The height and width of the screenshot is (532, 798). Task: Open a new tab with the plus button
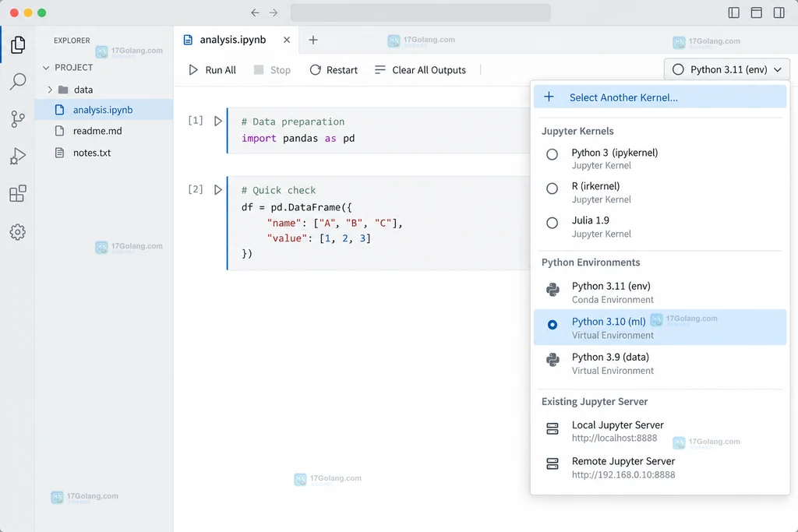coord(313,40)
